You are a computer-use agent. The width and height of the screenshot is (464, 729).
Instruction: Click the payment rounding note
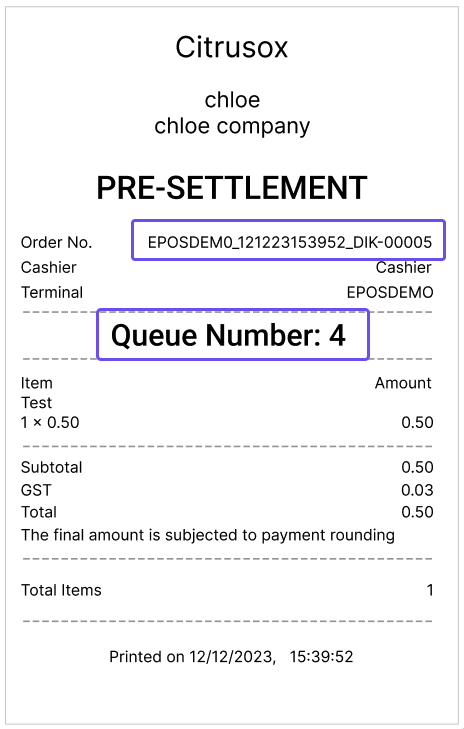tap(207, 535)
